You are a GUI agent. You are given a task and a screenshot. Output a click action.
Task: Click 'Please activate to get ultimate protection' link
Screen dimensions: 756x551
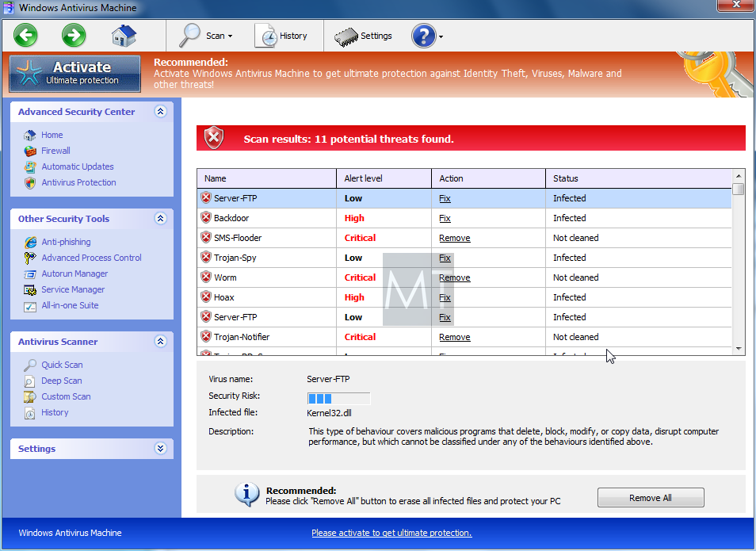[x=391, y=533]
